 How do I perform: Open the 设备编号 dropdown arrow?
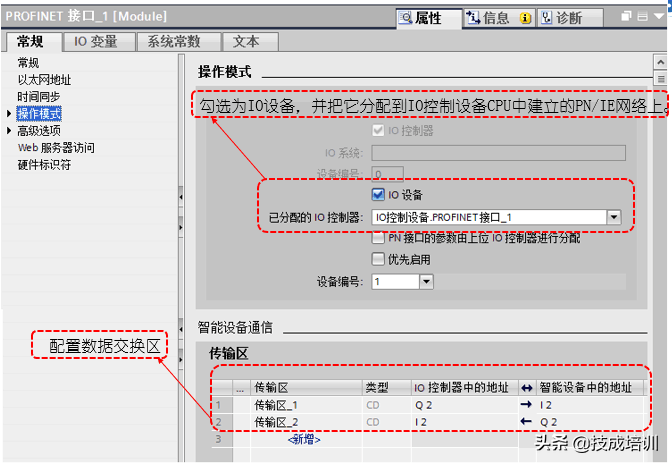426,282
